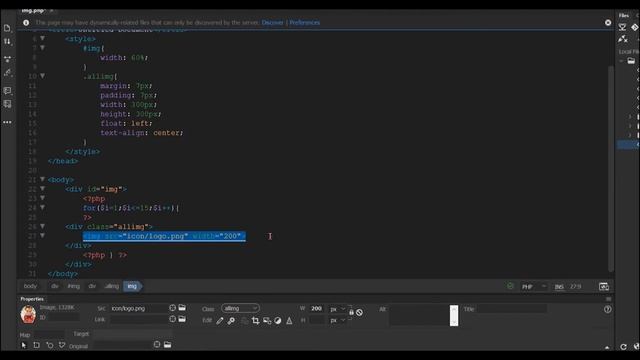Click the Alt field scrollbar
This screenshot has height=360, width=640.
pos(454,315)
